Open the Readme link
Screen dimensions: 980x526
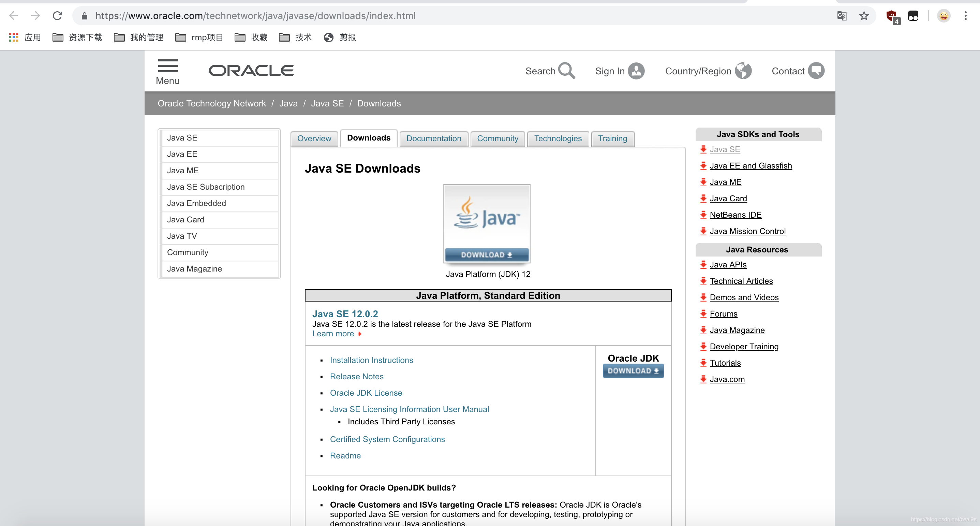[345, 456]
